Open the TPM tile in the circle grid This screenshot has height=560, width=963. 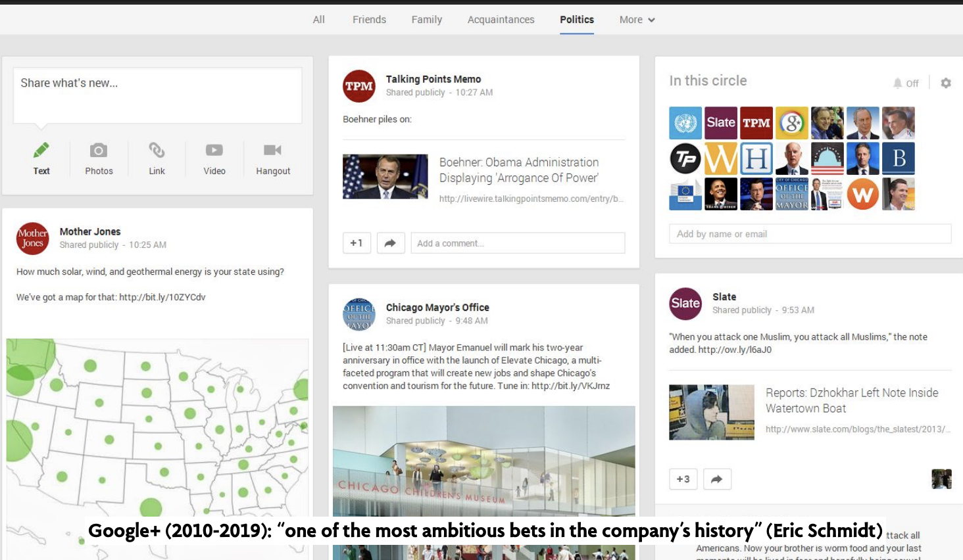756,123
